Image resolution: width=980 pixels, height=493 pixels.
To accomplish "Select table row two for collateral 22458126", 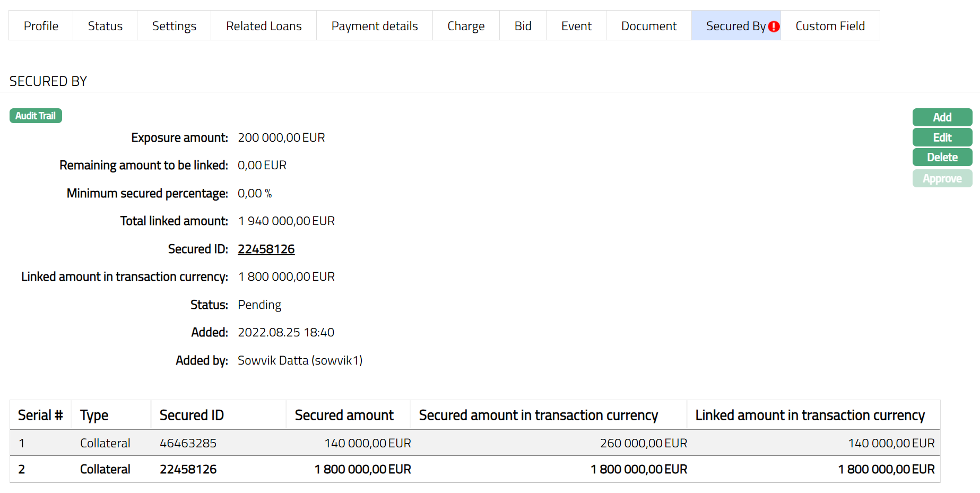I will pyautogui.click(x=188, y=469).
